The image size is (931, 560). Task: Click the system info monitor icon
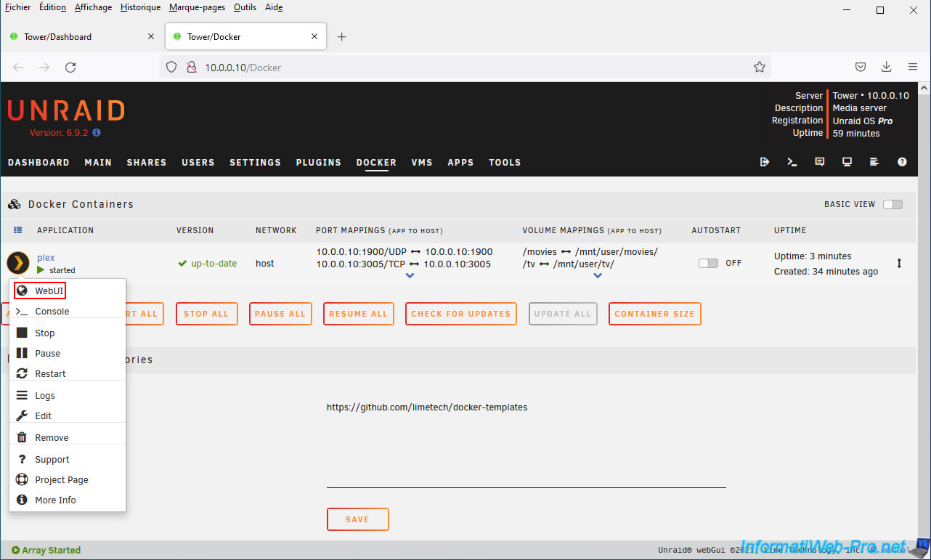[847, 162]
